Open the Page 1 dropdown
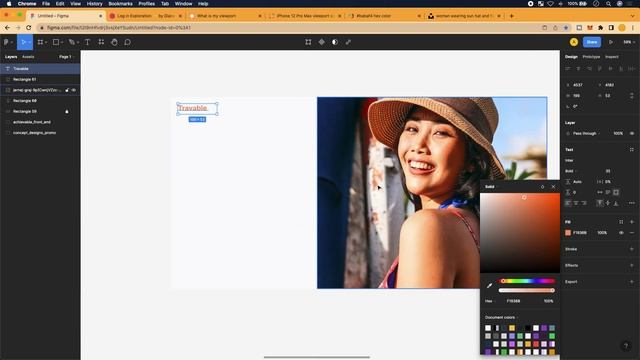The width and height of the screenshot is (640, 360). coord(66,57)
